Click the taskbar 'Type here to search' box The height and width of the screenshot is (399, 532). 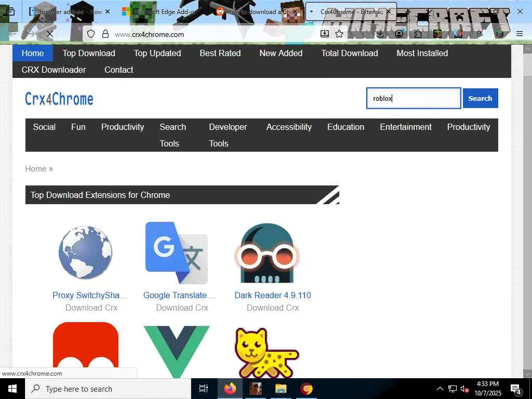(108, 389)
